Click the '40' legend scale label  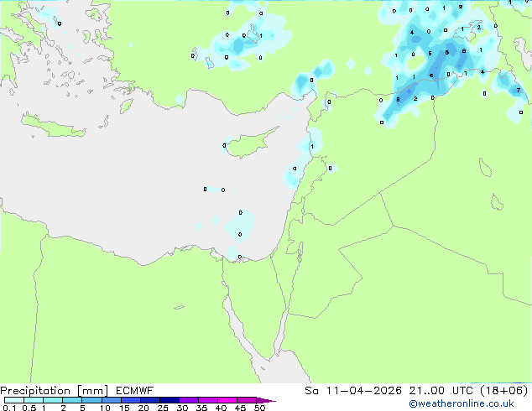pos(221,408)
